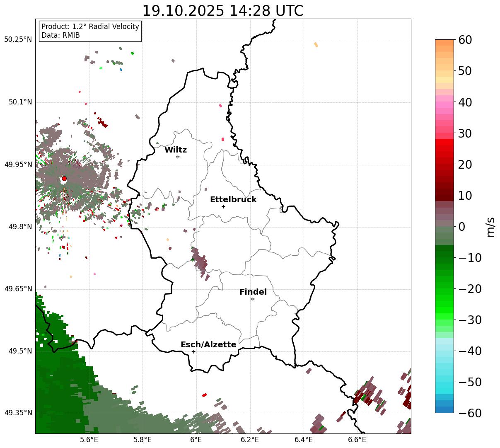The image size is (500, 448).
Task: Pick the pink colorbar segment near 40
Action: (x=444, y=105)
